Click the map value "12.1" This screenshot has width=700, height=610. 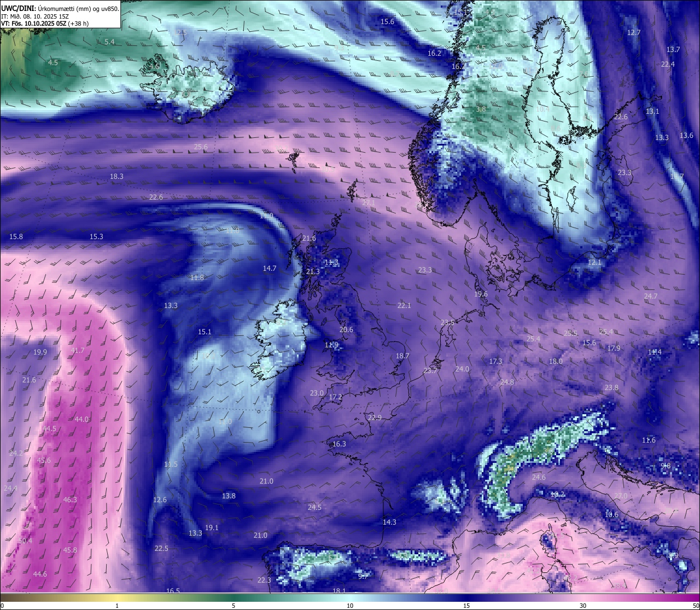click(594, 263)
